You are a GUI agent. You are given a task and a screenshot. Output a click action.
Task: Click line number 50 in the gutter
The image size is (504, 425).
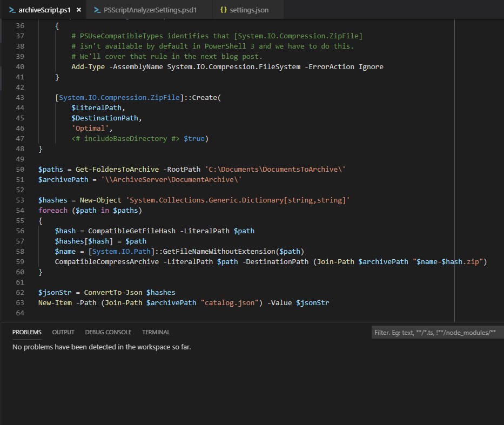(x=20, y=169)
